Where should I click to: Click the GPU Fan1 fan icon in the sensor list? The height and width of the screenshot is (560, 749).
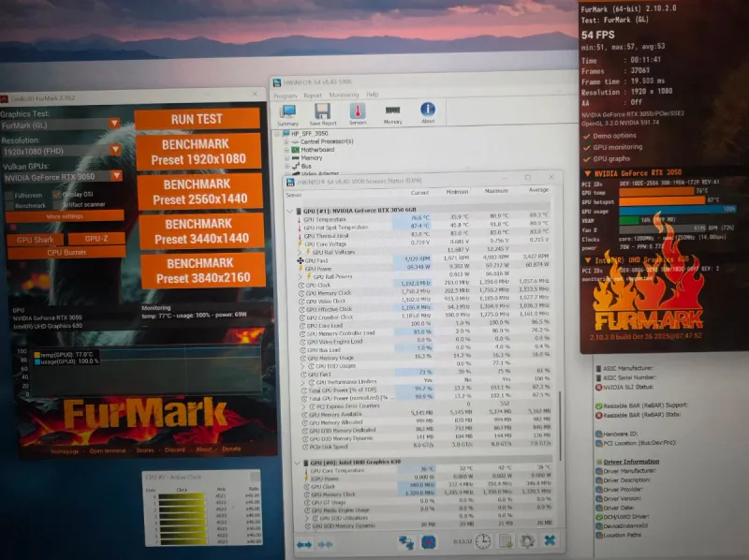click(300, 260)
